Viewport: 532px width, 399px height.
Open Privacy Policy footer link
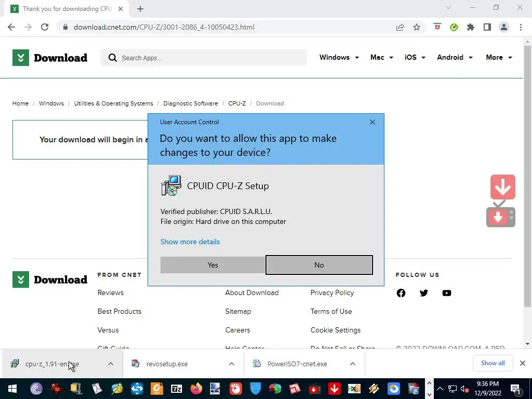(x=332, y=292)
